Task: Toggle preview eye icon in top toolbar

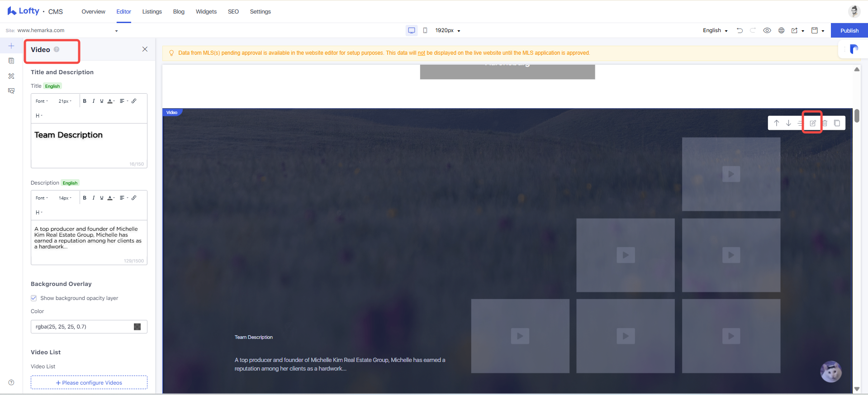Action: point(767,30)
